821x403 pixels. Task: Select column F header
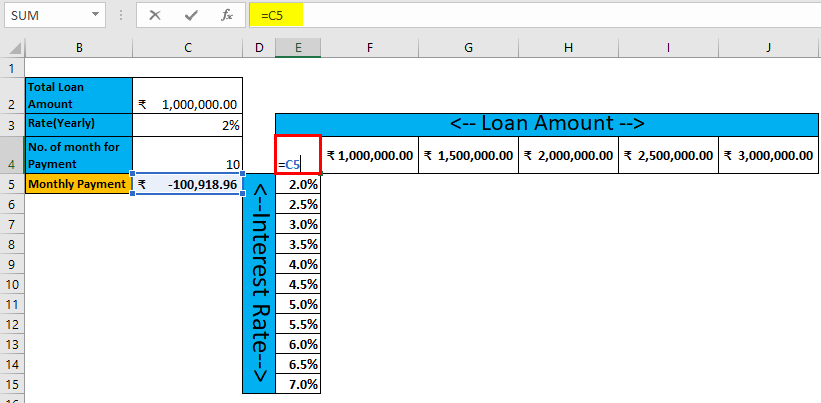[370, 48]
